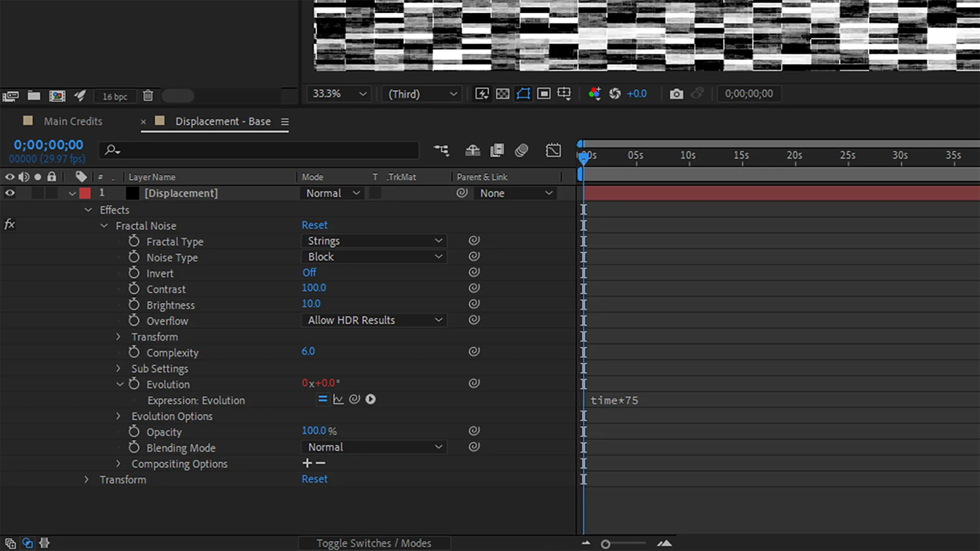The width and height of the screenshot is (980, 551).
Task: Select Displacement - Base tab
Action: (223, 121)
